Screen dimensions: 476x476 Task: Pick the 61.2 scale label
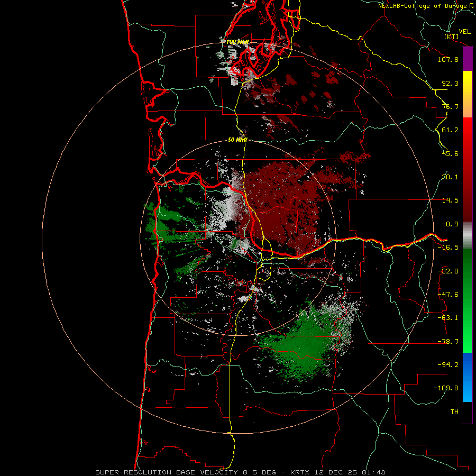tap(450, 130)
